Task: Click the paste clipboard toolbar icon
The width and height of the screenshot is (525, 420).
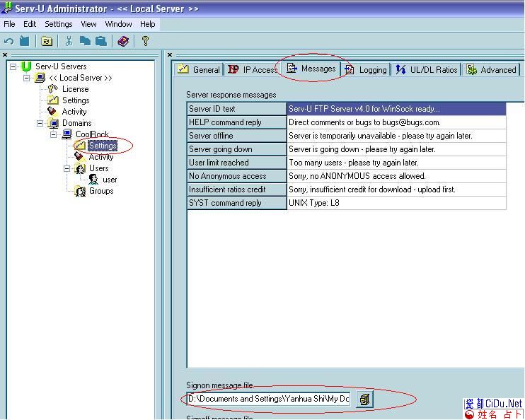Action: coord(100,42)
